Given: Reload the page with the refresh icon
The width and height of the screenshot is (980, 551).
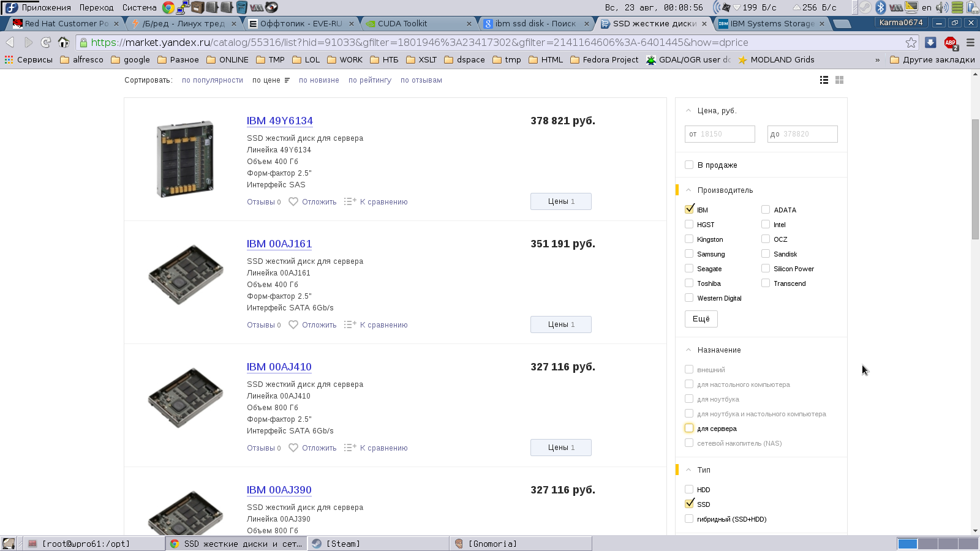Looking at the screenshot, I should coord(46,42).
